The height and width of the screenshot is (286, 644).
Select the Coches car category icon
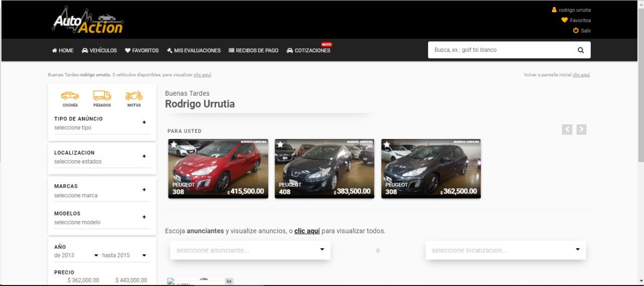70,96
